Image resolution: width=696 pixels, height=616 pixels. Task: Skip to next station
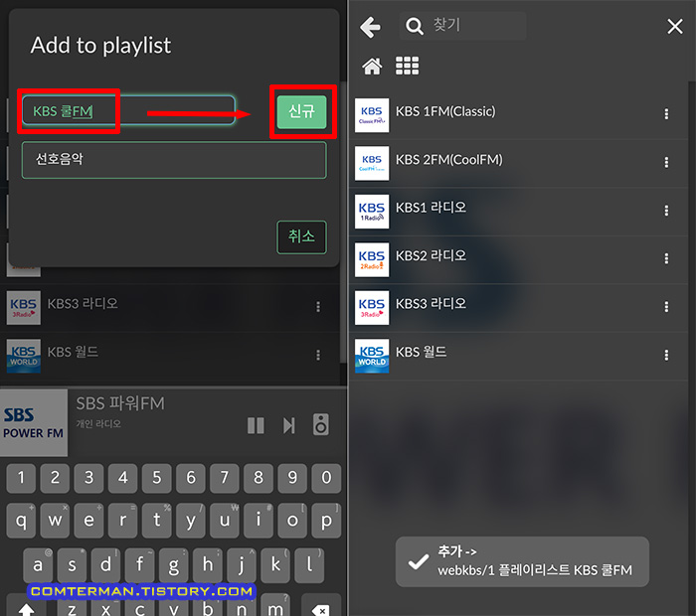pos(289,426)
